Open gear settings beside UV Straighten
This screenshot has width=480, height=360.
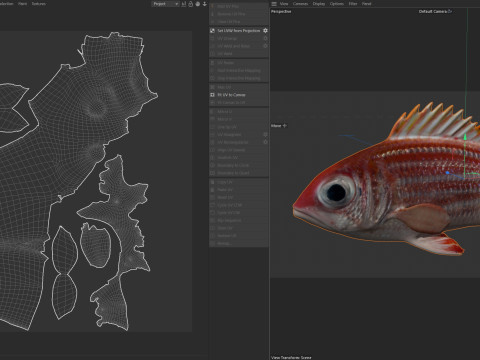(x=265, y=135)
